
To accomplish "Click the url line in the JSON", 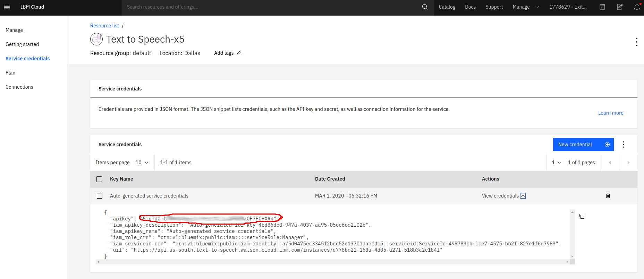I will (x=276, y=250).
